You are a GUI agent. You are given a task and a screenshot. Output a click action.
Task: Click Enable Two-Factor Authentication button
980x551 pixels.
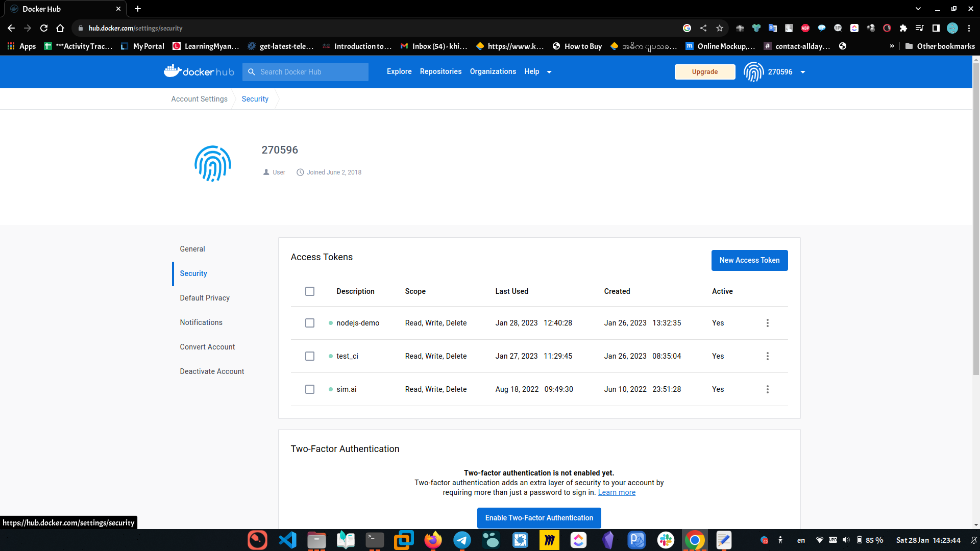click(539, 518)
